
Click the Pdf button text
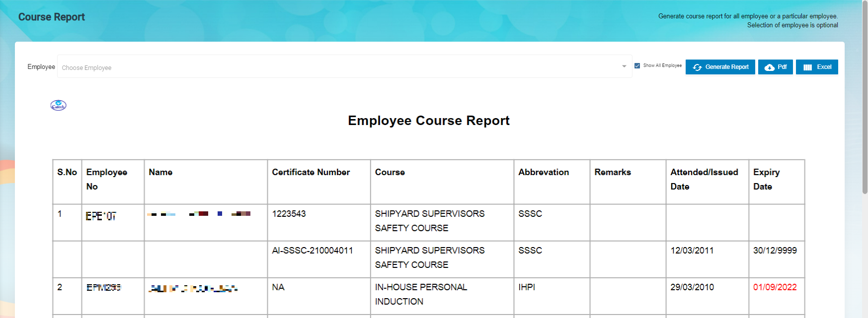click(782, 67)
